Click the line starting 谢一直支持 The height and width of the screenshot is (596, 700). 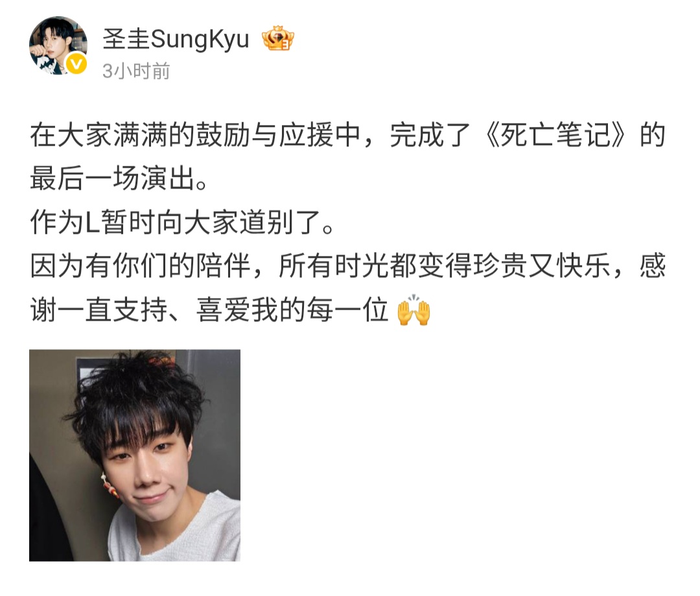230,310
